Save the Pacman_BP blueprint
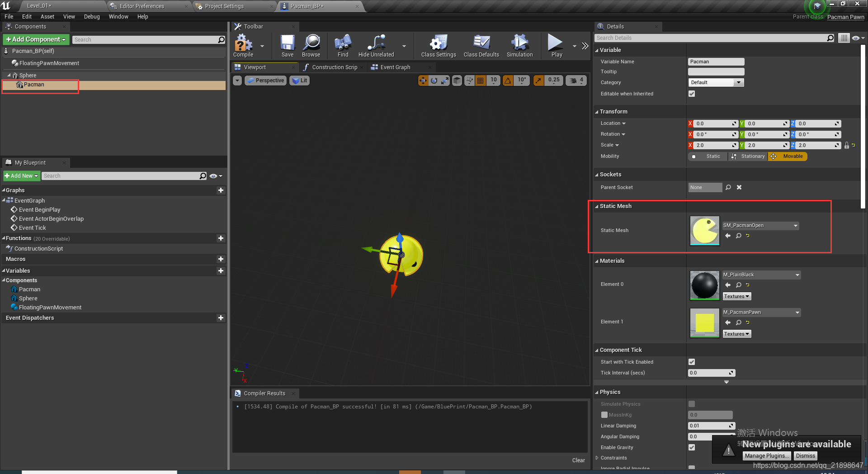The width and height of the screenshot is (868, 474). point(288,46)
